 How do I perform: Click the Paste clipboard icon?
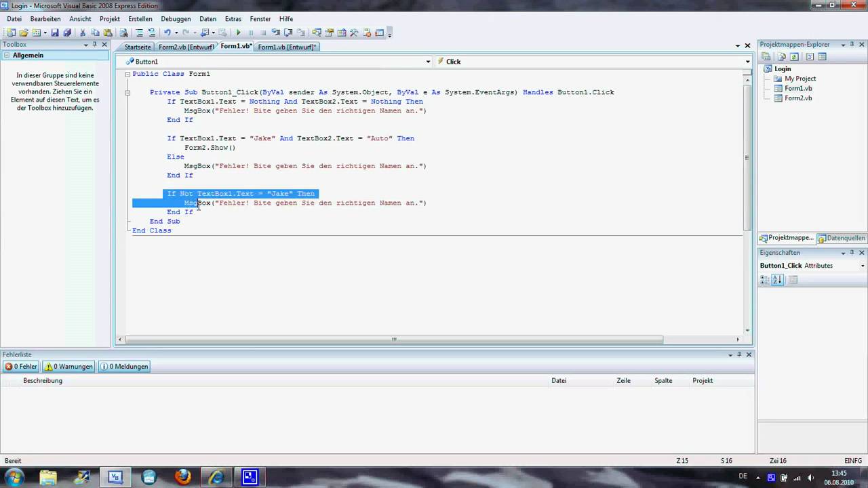click(107, 33)
